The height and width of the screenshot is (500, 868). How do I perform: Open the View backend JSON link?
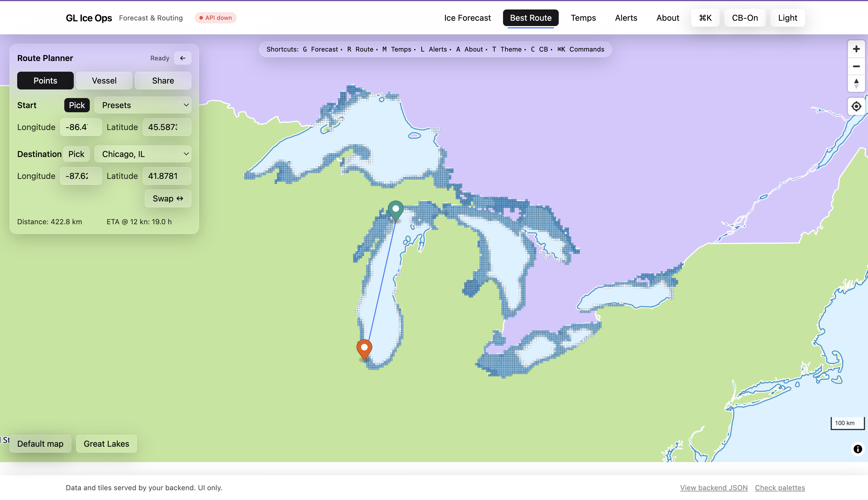[713, 488]
